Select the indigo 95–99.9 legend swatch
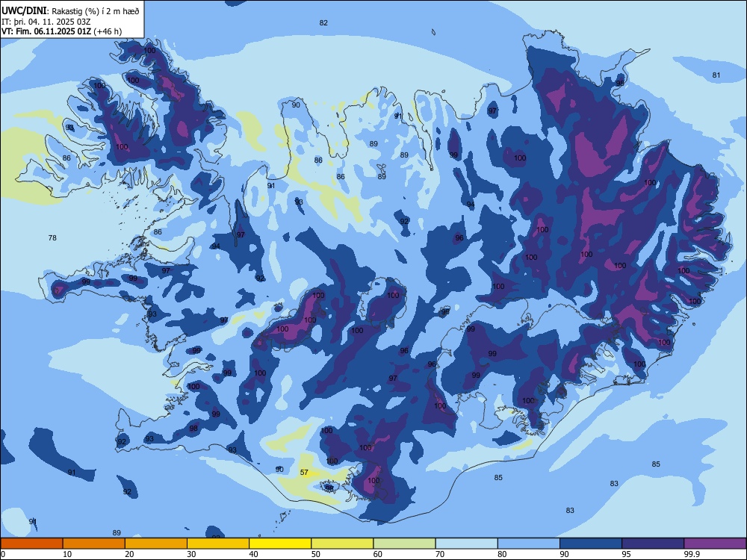 tap(653, 544)
